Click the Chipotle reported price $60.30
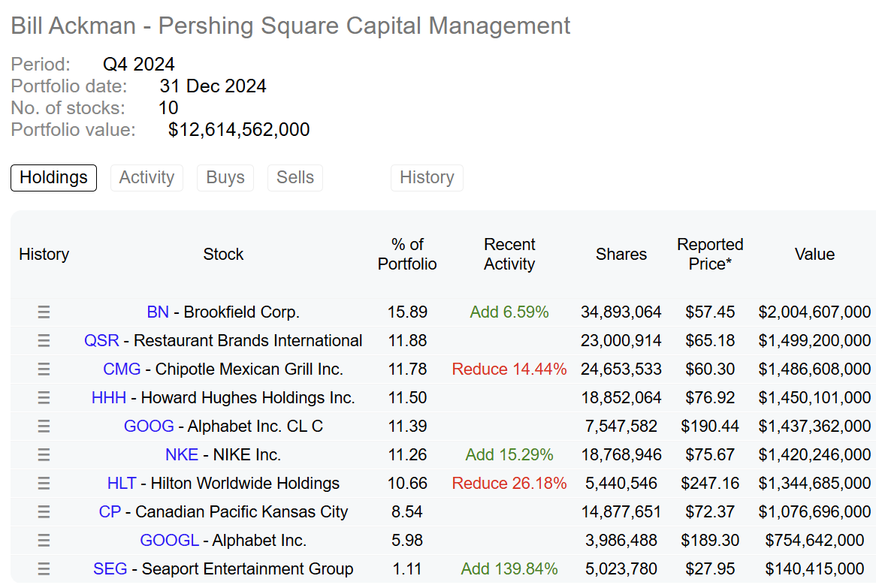Viewport: 876px width, 588px height. [710, 369]
